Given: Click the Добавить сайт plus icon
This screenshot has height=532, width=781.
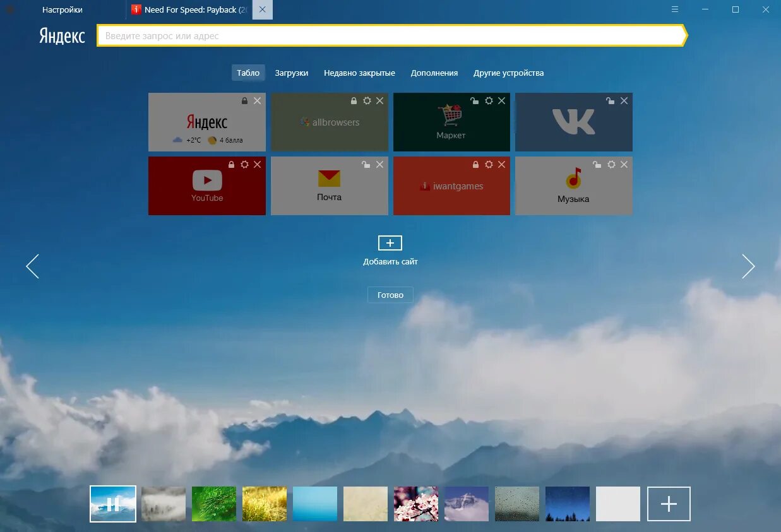Looking at the screenshot, I should pyautogui.click(x=390, y=243).
